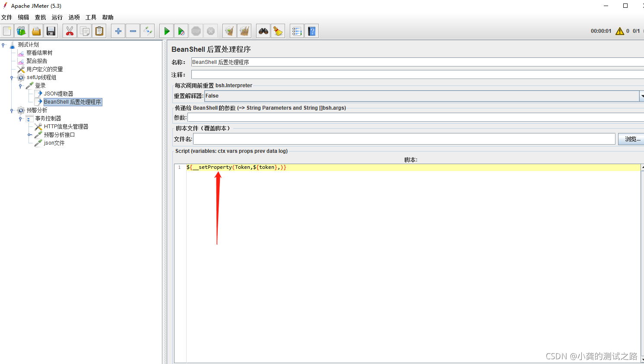Click the Expand all plus icon
Image resolution: width=644 pixels, height=364 pixels.
pyautogui.click(x=118, y=31)
